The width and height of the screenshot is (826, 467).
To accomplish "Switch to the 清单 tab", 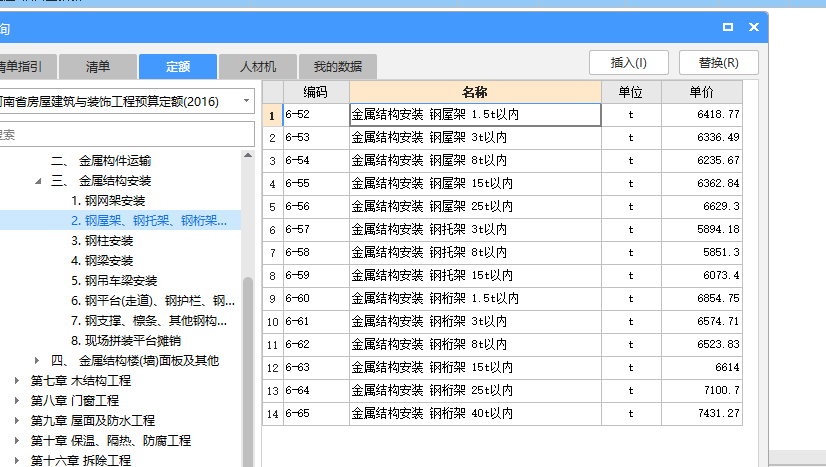I will coord(98,67).
